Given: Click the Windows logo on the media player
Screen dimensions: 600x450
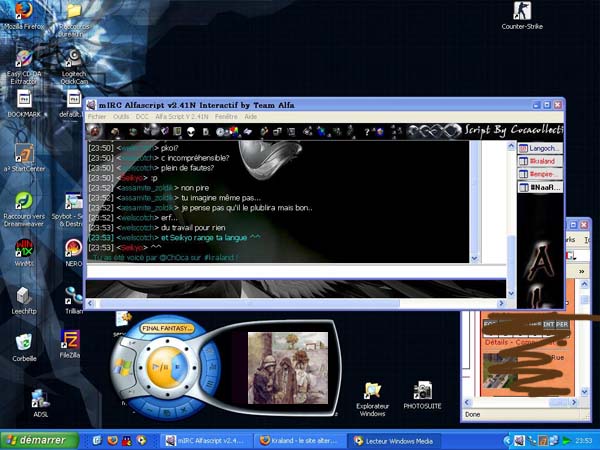Looking at the screenshot, I should [121, 367].
